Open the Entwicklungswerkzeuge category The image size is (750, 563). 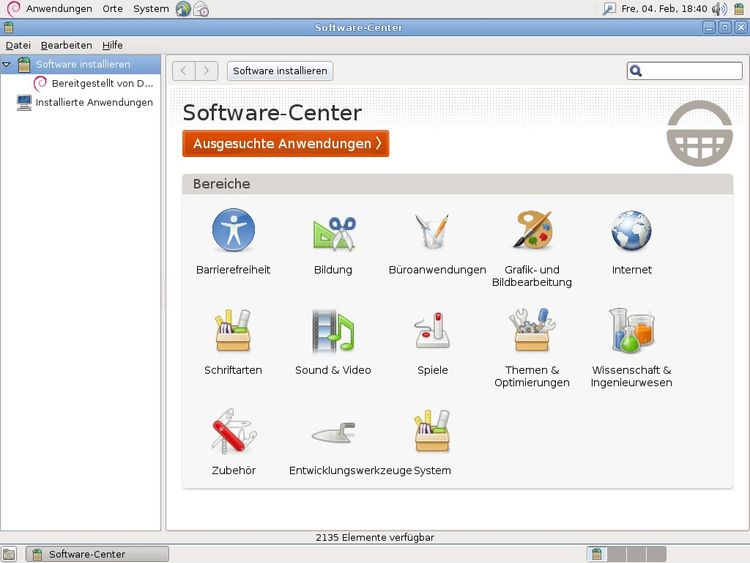[333, 431]
